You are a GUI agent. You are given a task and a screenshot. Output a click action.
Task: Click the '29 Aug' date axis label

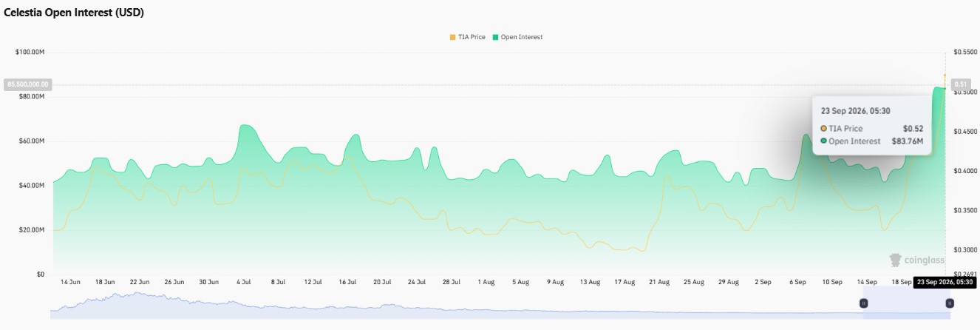tap(729, 282)
